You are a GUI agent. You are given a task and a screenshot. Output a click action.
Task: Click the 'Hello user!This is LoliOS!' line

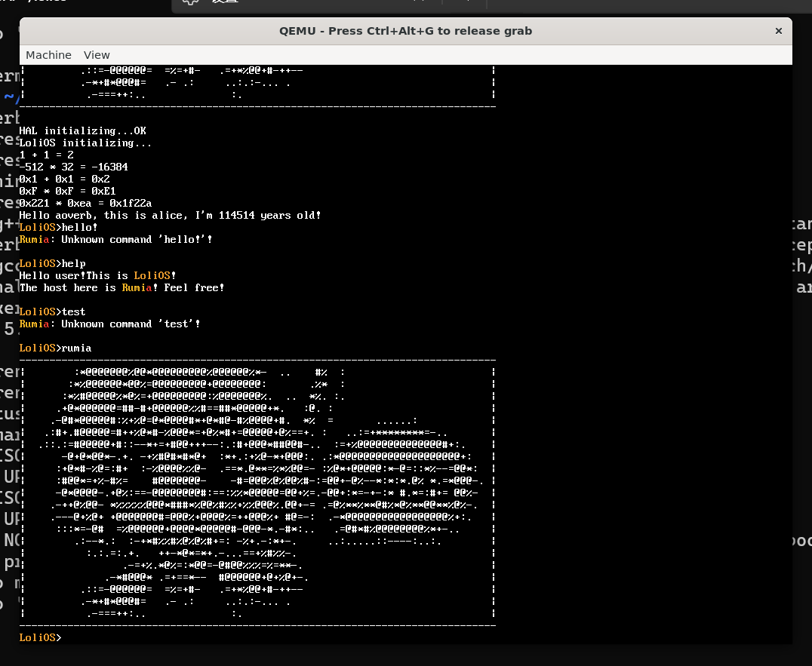point(97,276)
